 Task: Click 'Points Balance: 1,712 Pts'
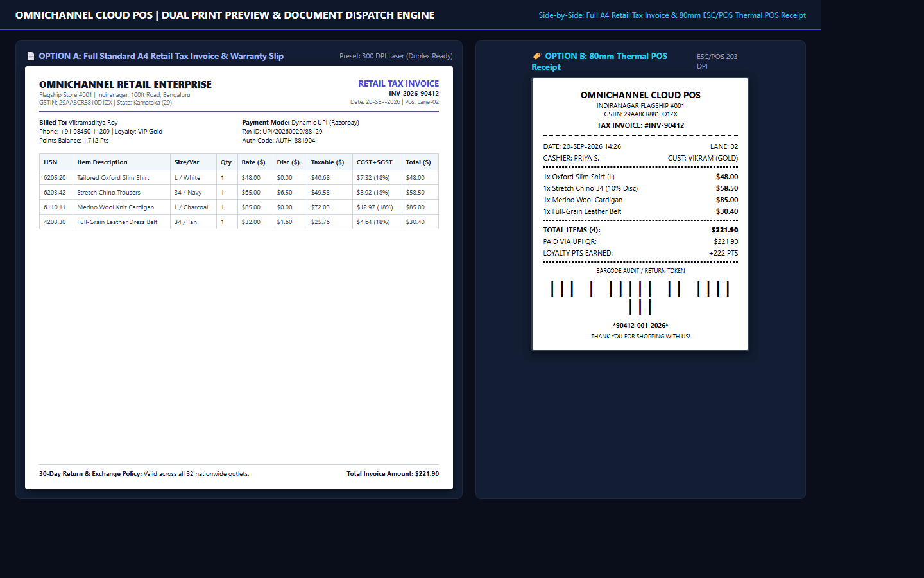pos(74,140)
